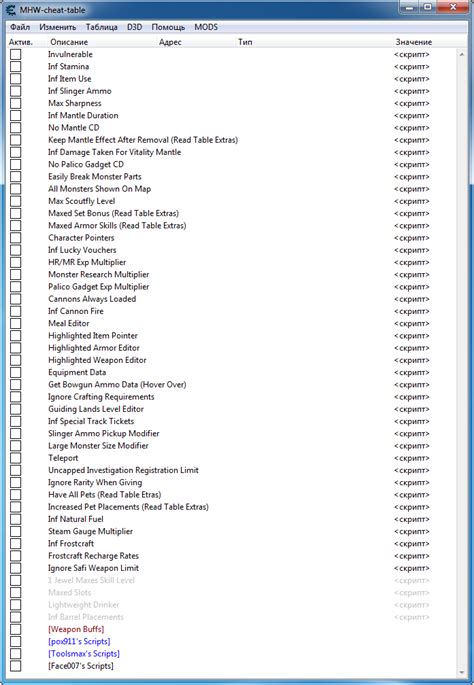This screenshot has width=474, height=685.
Task: Tick the Max Sharpness checkbox
Action: [x=16, y=103]
